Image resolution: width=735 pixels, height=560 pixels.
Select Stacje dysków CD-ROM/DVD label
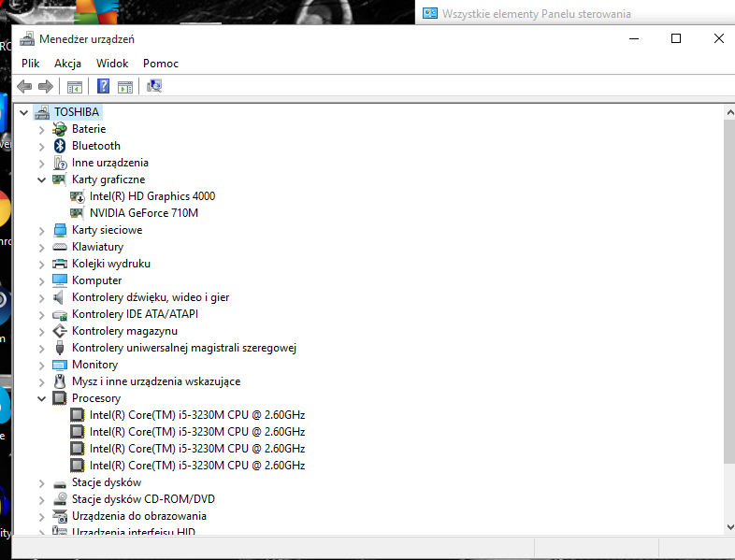tap(143, 499)
